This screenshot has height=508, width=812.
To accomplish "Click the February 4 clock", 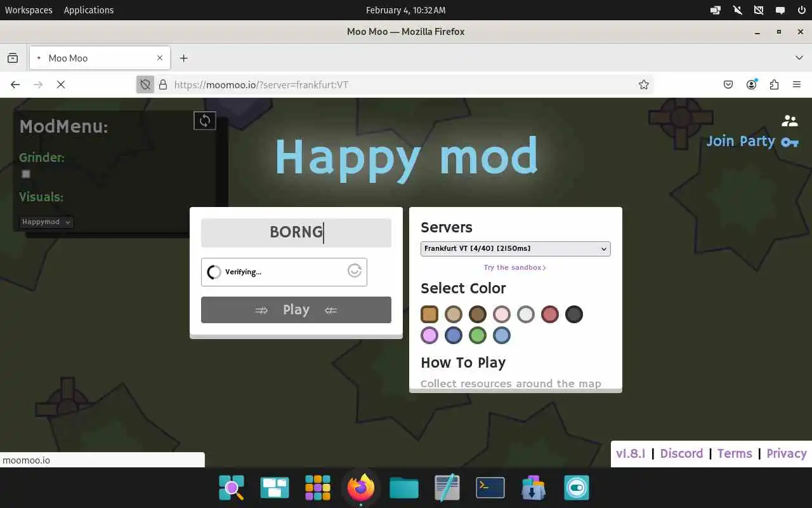I will point(406,10).
